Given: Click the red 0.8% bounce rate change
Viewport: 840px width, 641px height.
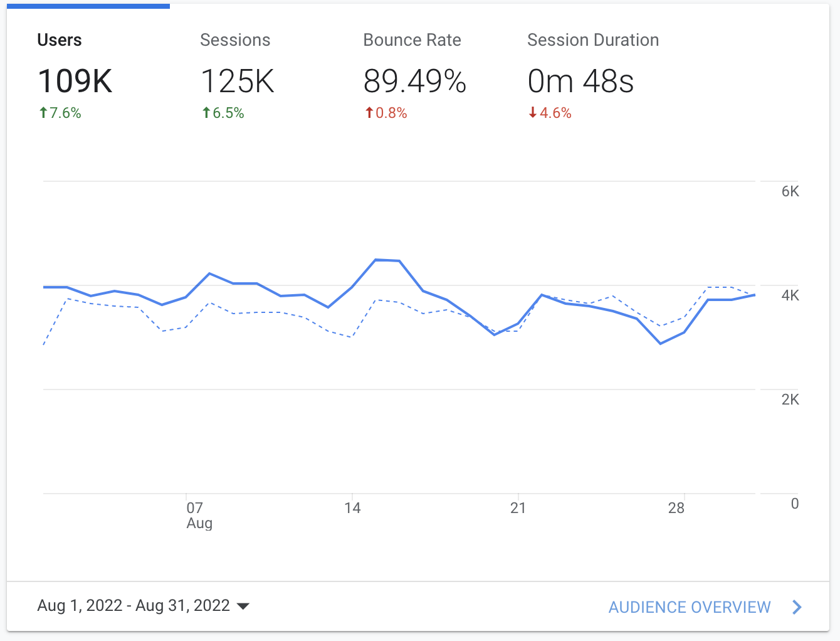Looking at the screenshot, I should coord(386,113).
